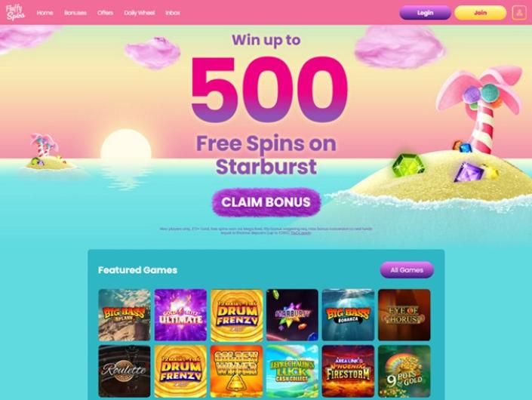Screen dimensions: 532x400
Task: View All Games in Featured Games
Action: coord(407,270)
